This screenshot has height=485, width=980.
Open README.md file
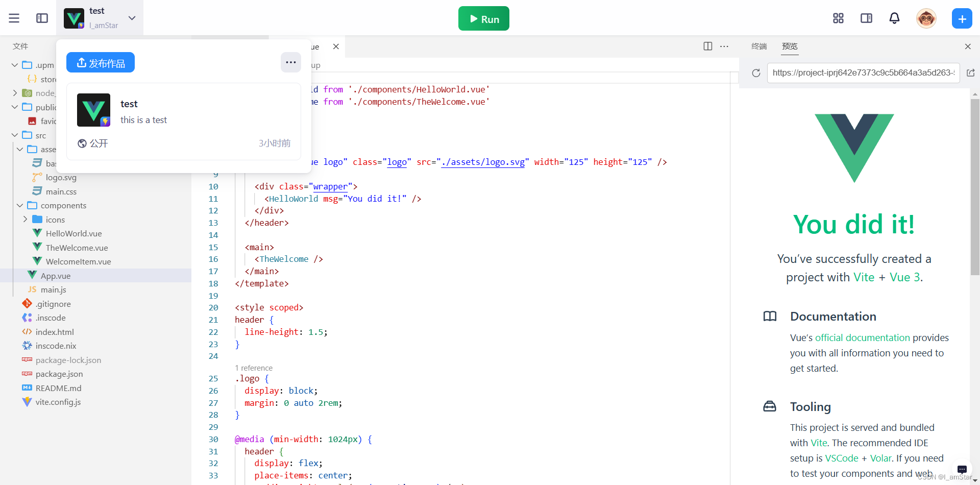pos(58,388)
